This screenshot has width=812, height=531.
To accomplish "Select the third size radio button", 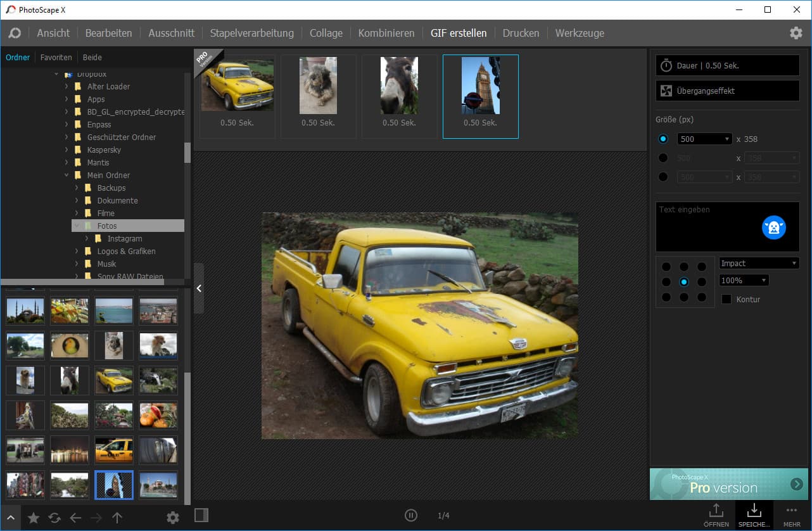I will 663,177.
